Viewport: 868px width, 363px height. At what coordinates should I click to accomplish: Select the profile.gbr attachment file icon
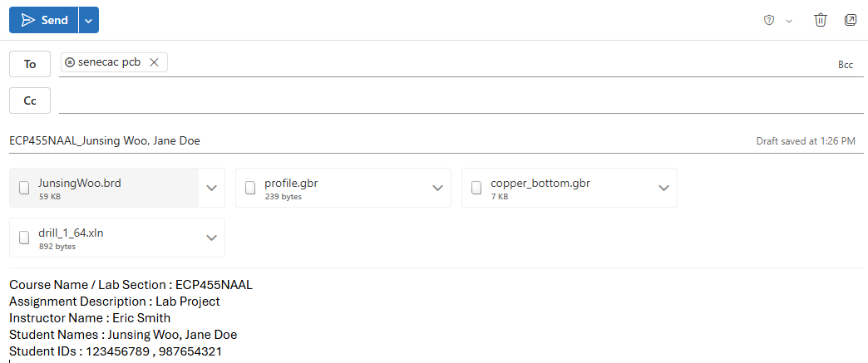click(250, 188)
